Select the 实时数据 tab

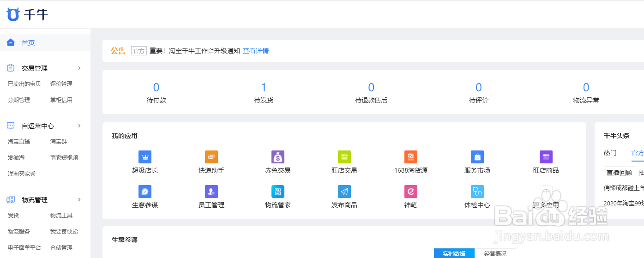coord(454,253)
